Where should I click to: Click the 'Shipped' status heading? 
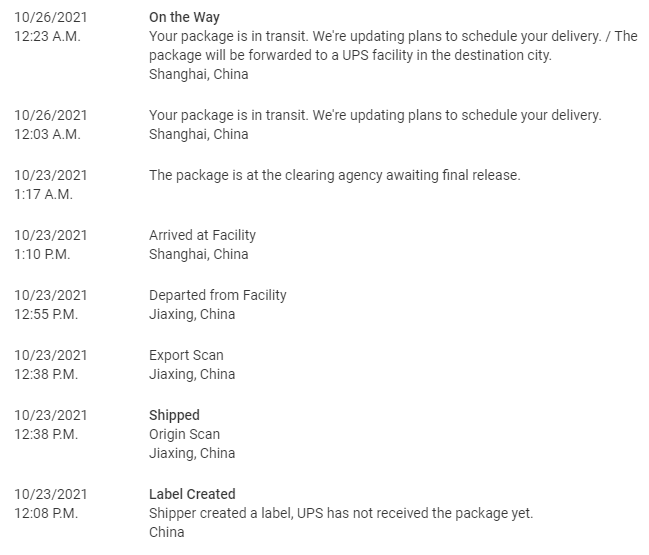pos(174,415)
